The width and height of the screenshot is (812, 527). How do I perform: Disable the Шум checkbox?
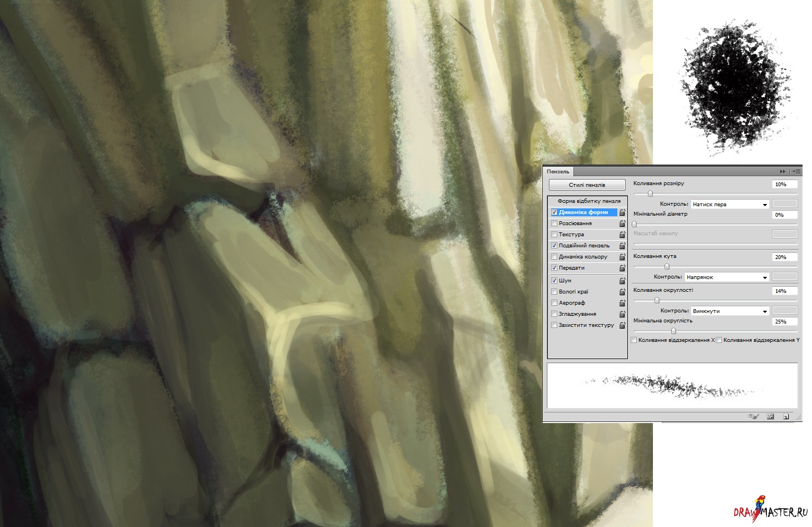coord(554,281)
